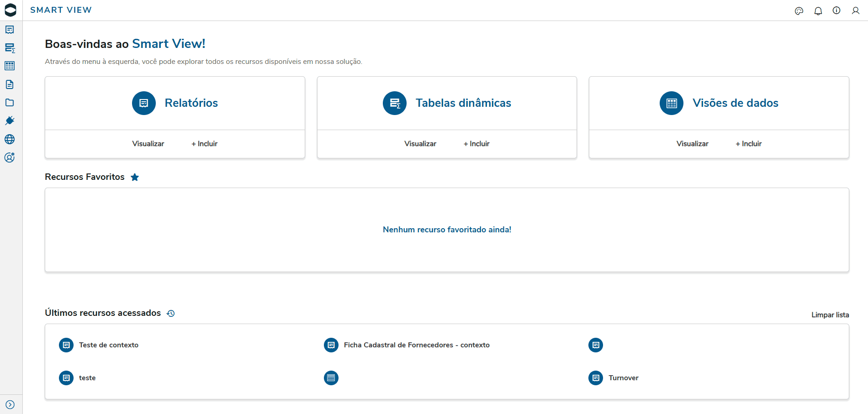This screenshot has height=414, width=868.
Task: Open the user profile icon
Action: 856,10
